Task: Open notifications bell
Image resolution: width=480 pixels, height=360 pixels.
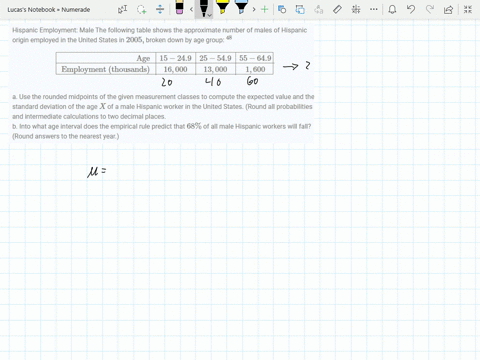Action: [392, 9]
